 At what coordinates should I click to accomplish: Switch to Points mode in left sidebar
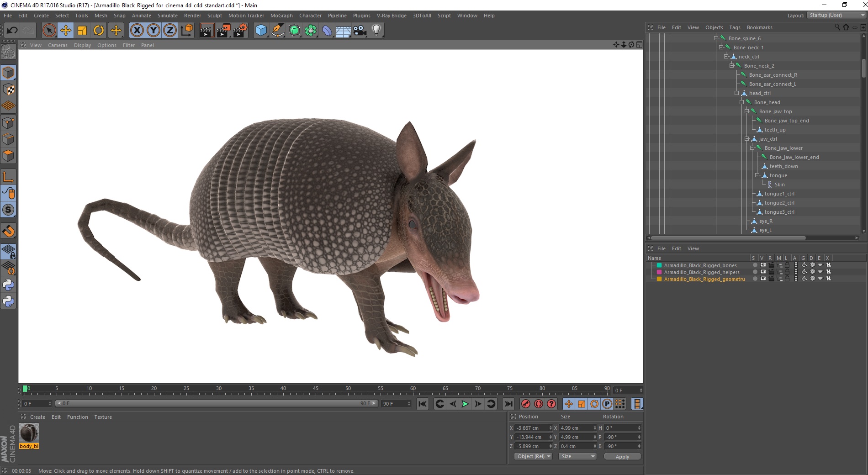pos(8,123)
